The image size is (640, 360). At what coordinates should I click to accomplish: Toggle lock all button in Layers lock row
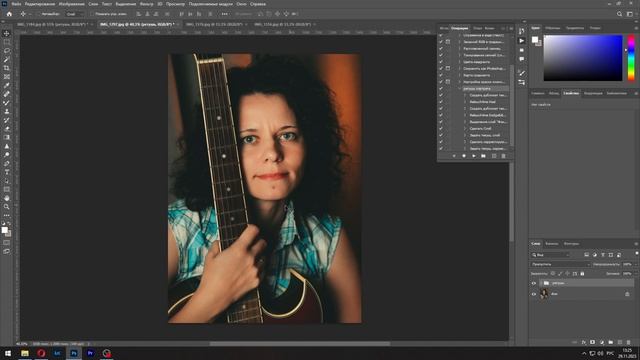(582, 273)
